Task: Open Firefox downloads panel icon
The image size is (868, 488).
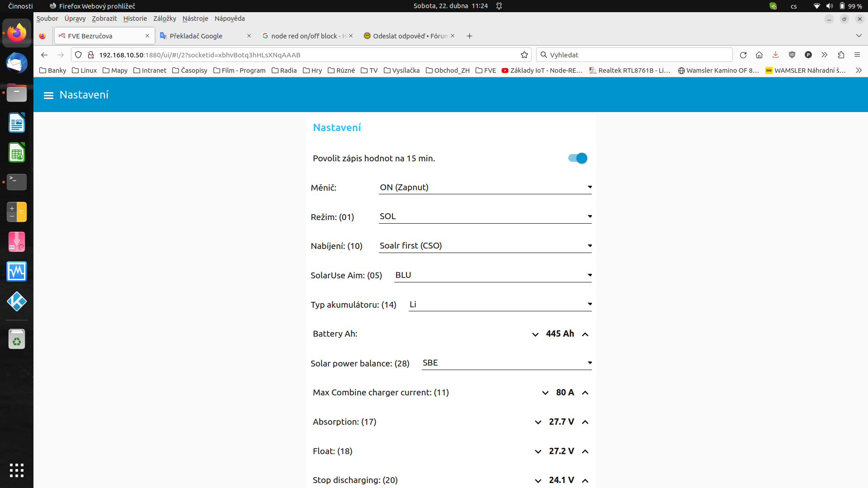Action: click(775, 55)
